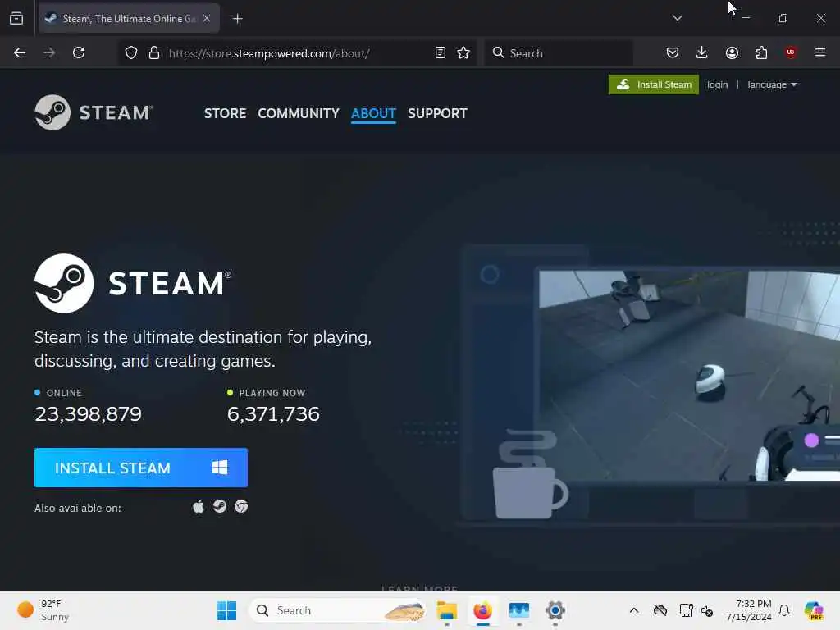The height and width of the screenshot is (630, 840).
Task: Click the PLAYING NOW count 6,371,736
Action: [273, 414]
